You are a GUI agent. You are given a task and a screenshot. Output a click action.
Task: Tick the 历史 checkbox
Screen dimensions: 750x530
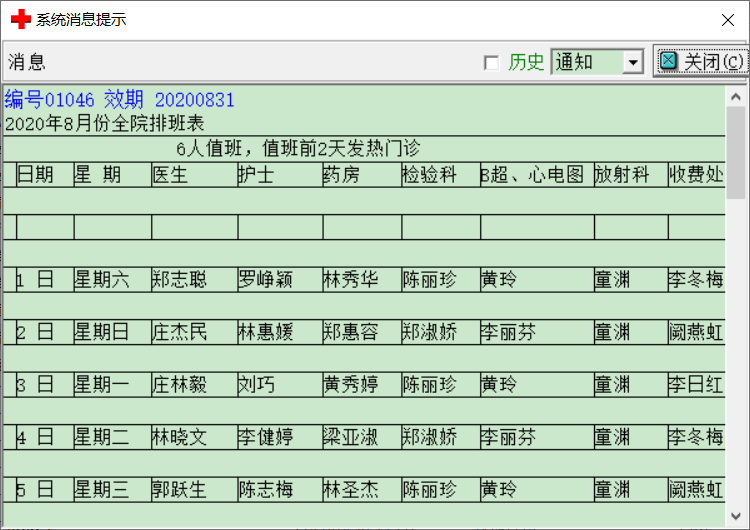click(491, 63)
